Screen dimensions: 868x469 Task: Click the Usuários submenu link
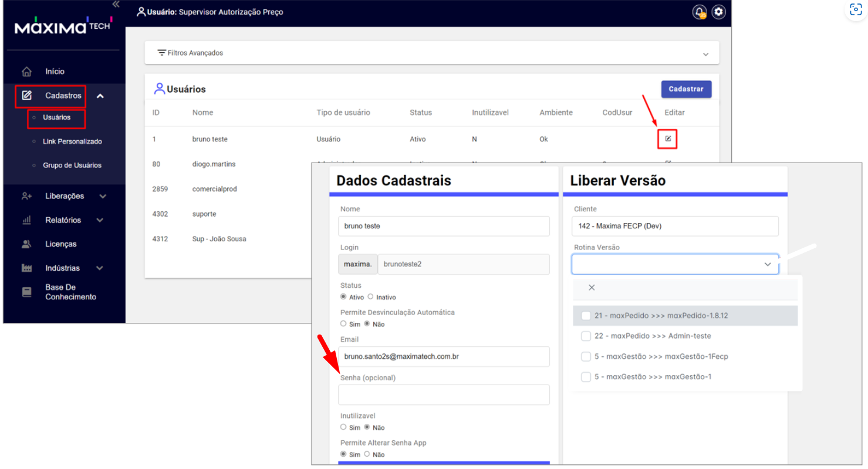point(56,117)
